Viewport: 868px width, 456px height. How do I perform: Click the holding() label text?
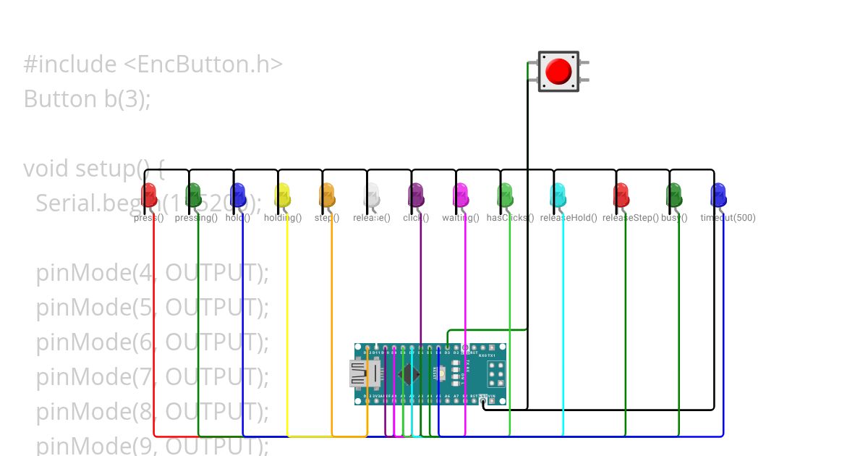pyautogui.click(x=283, y=218)
